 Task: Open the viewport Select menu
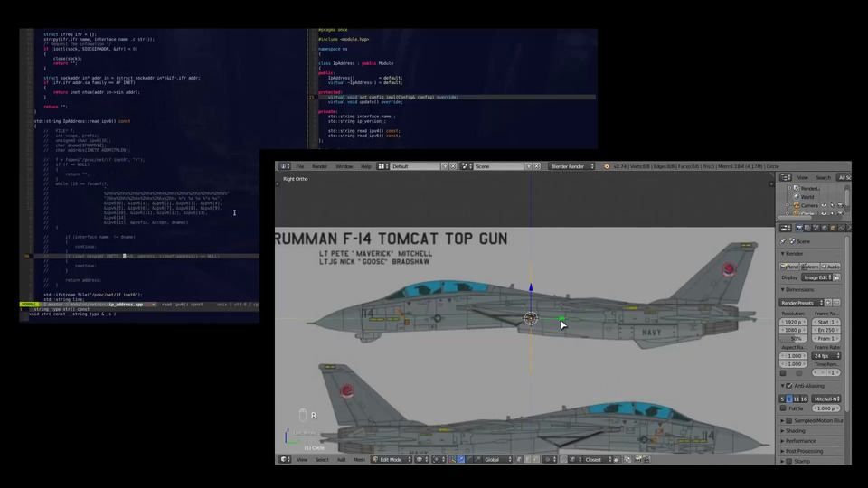[x=322, y=459]
